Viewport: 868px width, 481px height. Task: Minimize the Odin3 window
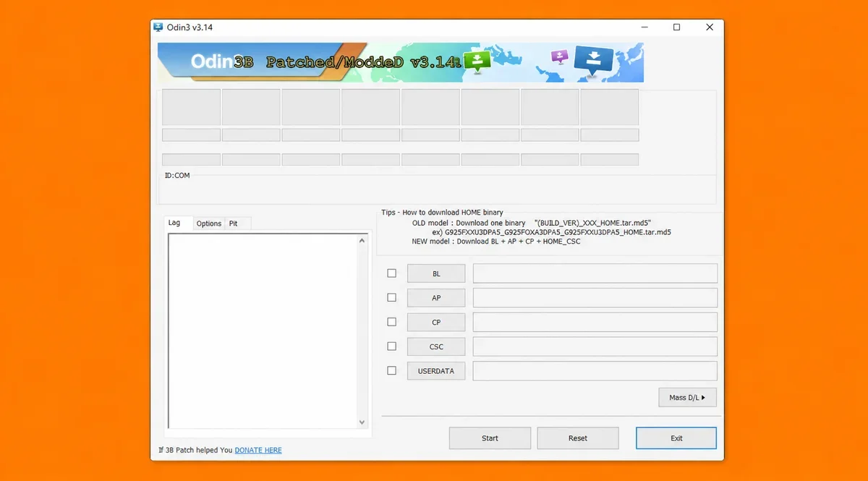(x=644, y=27)
